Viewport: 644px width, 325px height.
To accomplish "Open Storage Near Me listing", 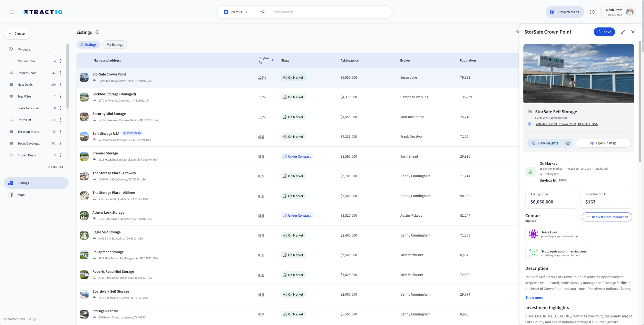I will [105, 311].
